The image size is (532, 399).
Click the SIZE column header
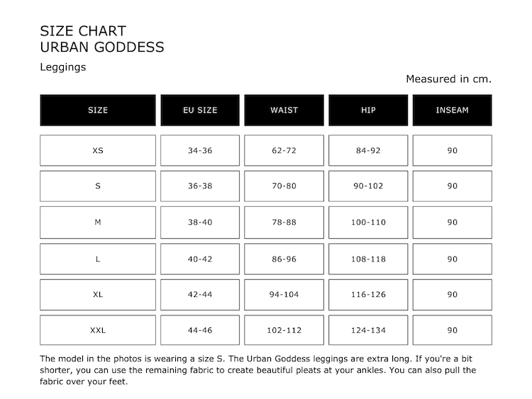point(98,111)
